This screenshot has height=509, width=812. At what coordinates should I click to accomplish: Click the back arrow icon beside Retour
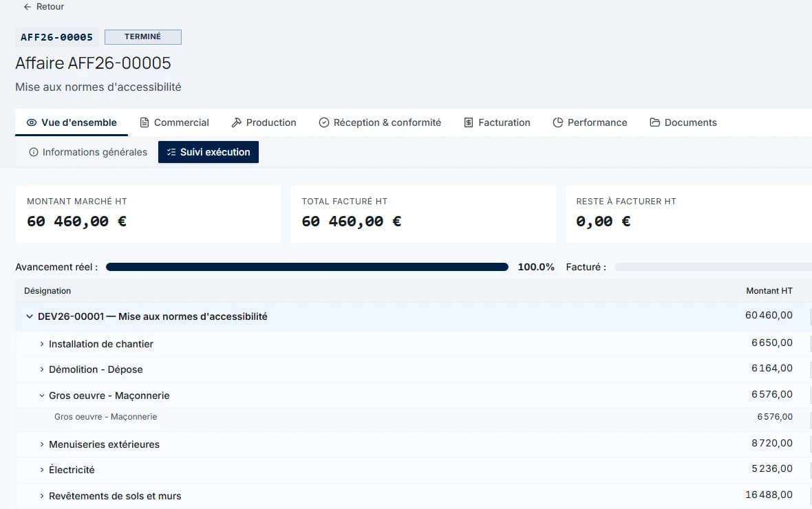click(28, 7)
